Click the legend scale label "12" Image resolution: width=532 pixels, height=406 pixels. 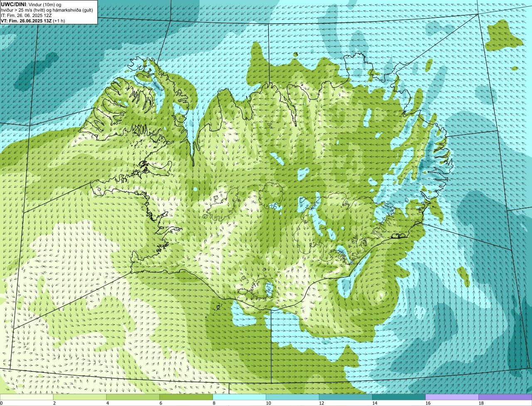click(x=322, y=403)
